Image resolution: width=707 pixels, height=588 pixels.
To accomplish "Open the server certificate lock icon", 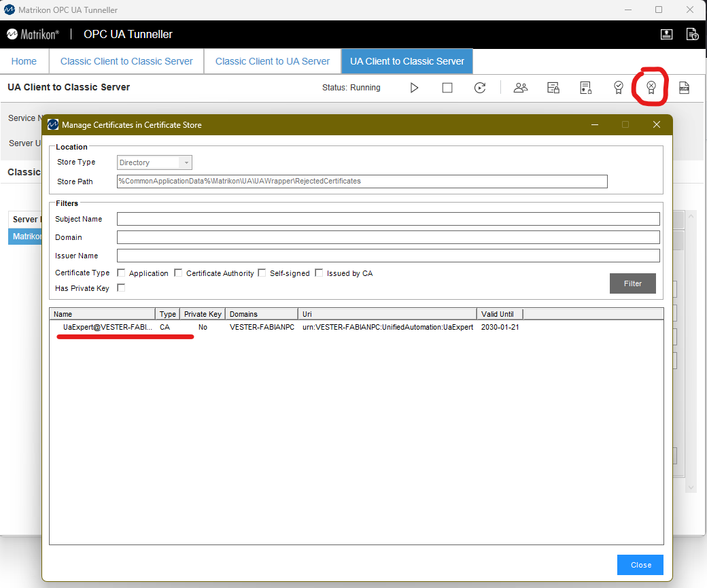I will click(x=553, y=88).
